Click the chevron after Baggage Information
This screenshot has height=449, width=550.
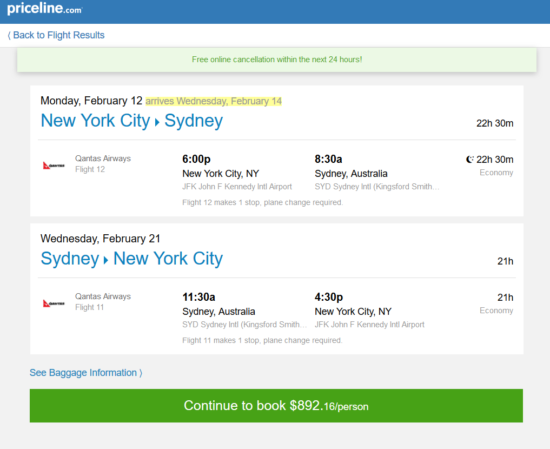[141, 373]
